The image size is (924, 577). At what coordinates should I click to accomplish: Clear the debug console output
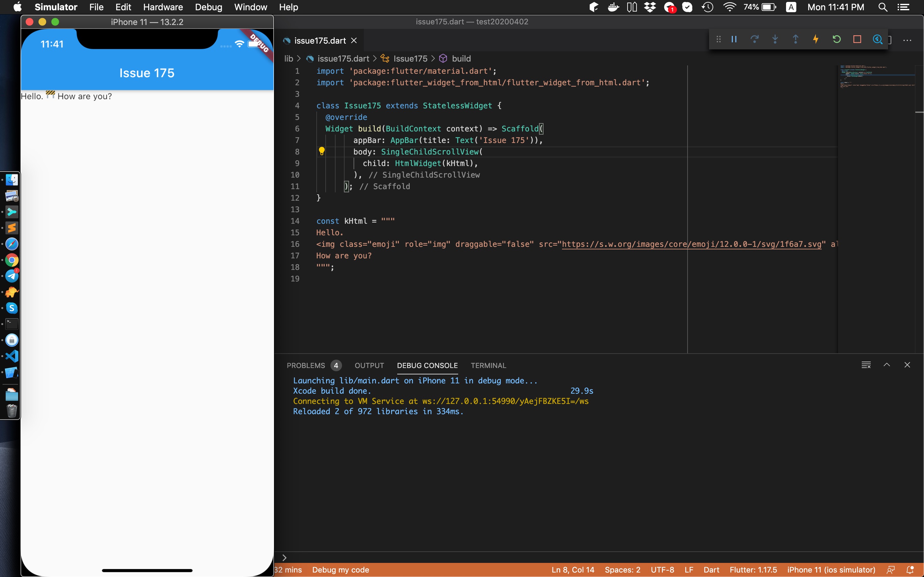pyautogui.click(x=866, y=365)
